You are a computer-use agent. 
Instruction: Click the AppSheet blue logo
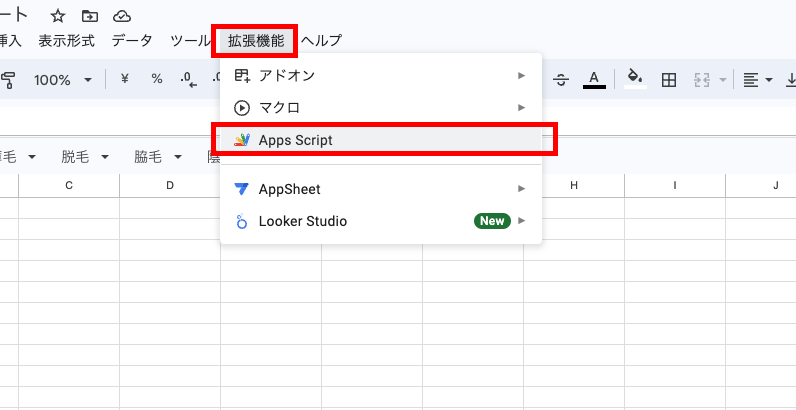242,189
